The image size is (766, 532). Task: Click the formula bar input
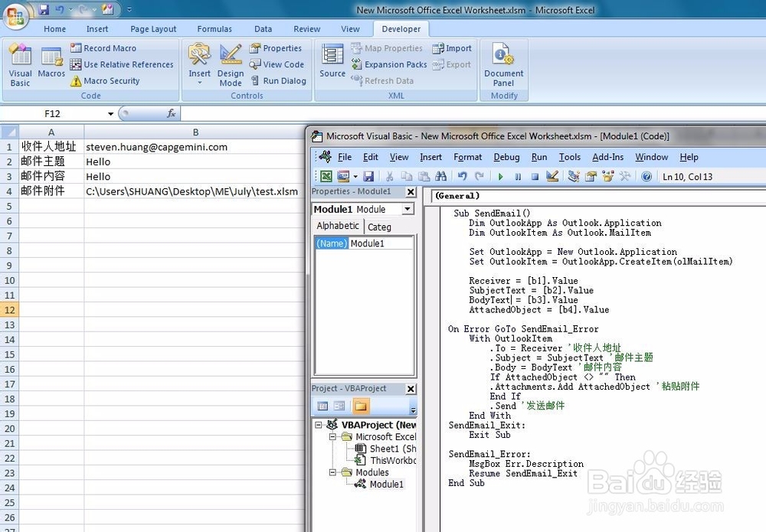click(x=473, y=114)
